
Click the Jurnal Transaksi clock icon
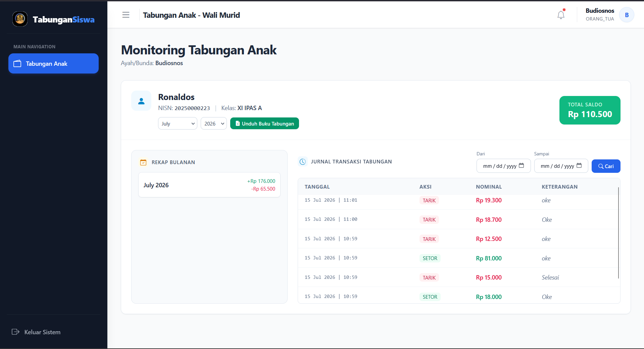click(303, 162)
